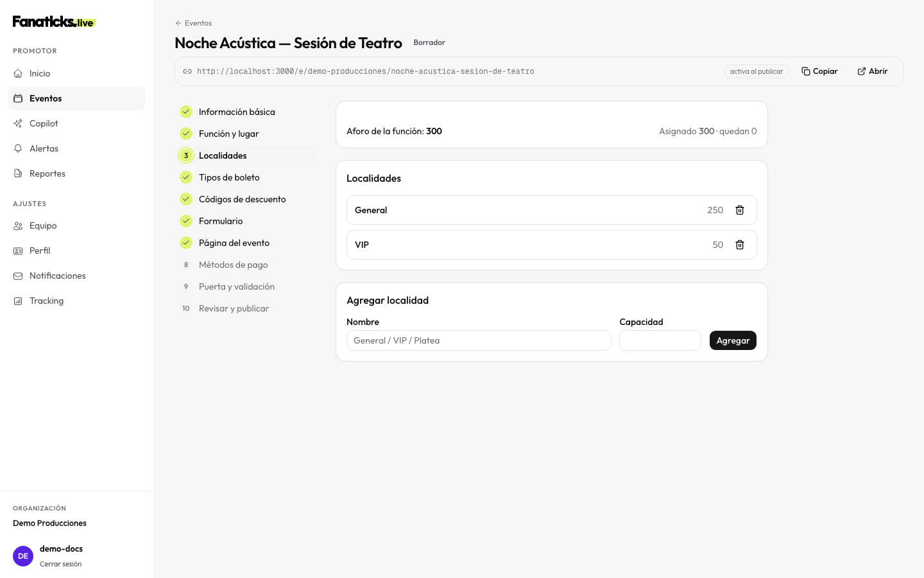Focus the Nombre input field
This screenshot has width=924, height=578.
point(479,340)
